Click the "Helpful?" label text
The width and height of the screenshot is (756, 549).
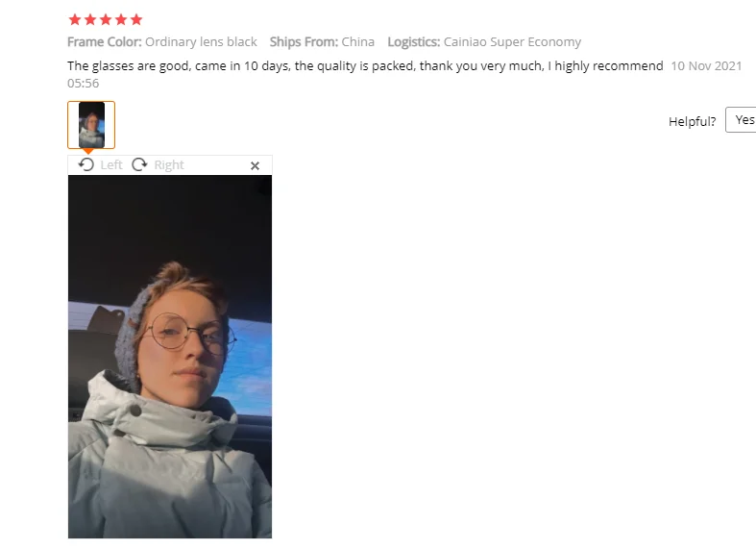pyautogui.click(x=693, y=121)
